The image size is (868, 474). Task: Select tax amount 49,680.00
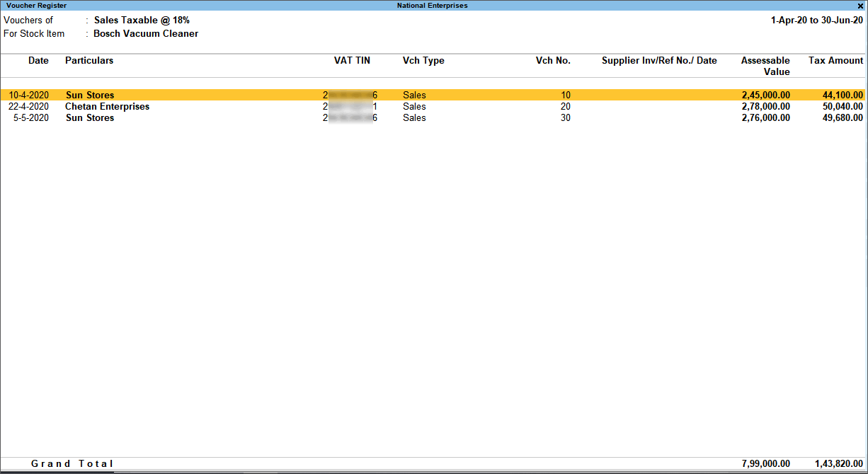pyautogui.click(x=843, y=118)
